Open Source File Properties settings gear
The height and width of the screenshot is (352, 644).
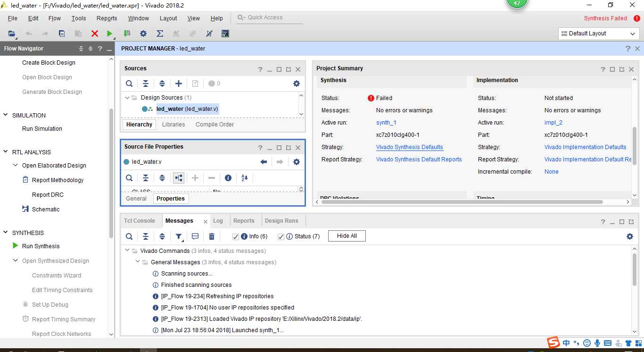click(x=297, y=162)
